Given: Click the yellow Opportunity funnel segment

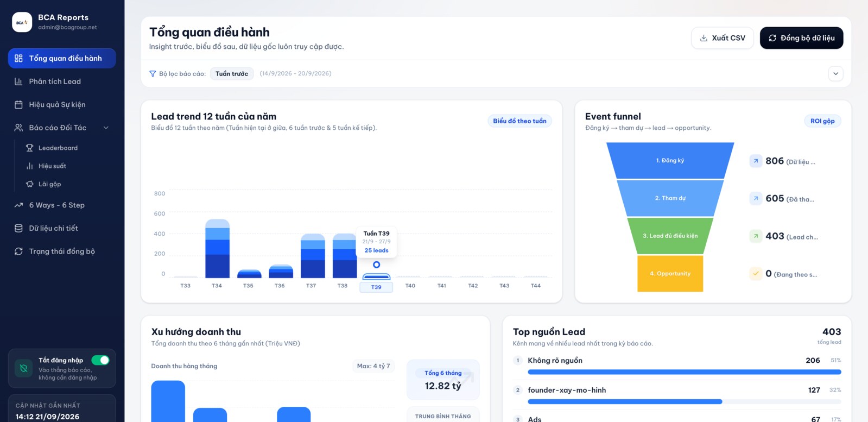Looking at the screenshot, I should point(670,274).
